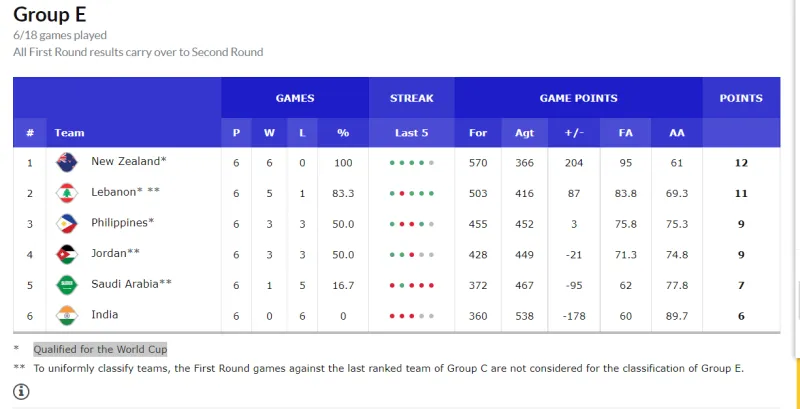
Task: Click the Team column header
Action: [x=70, y=133]
